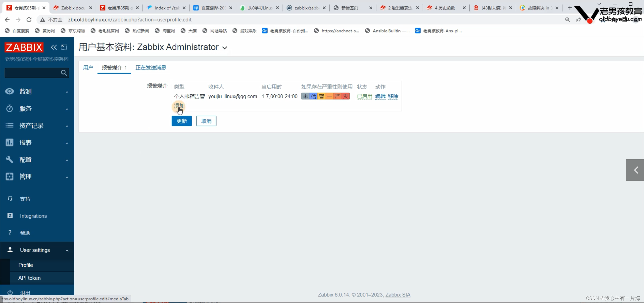The height and width of the screenshot is (303, 644).
Task: Expand the 监测 menu chevron
Action: coord(67,92)
